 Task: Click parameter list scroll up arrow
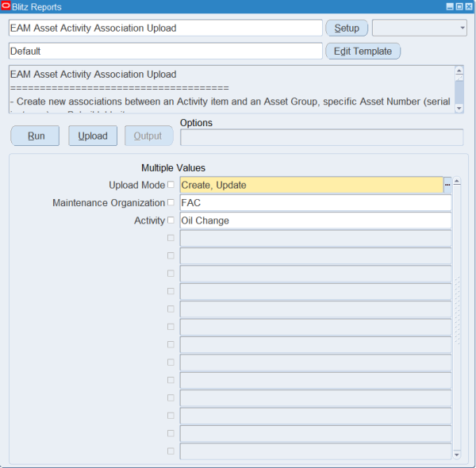(457, 182)
